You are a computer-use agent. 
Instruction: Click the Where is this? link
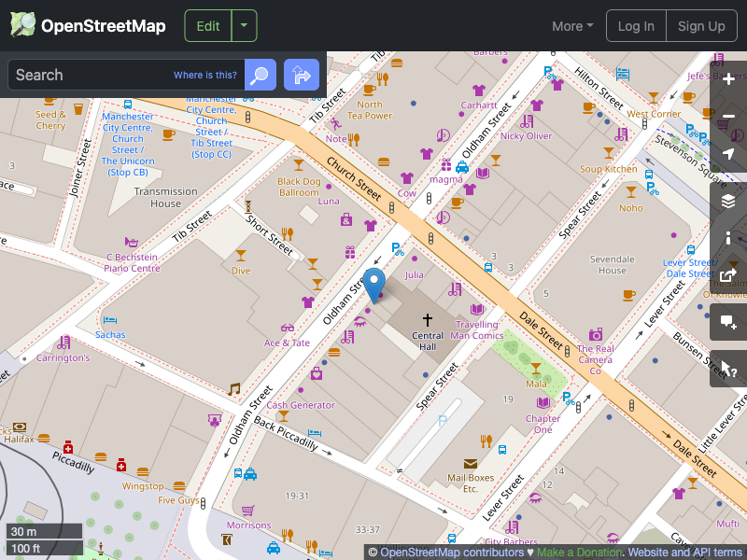pyautogui.click(x=205, y=75)
